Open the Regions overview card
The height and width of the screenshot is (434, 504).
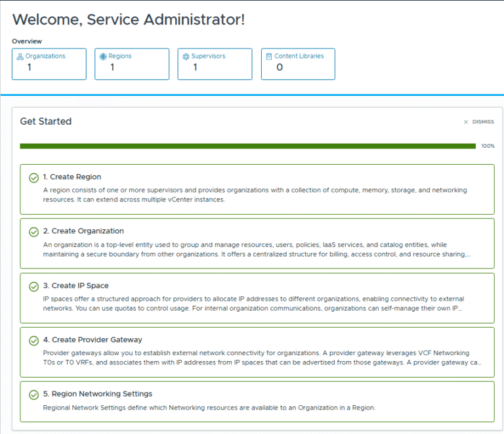[x=132, y=64]
